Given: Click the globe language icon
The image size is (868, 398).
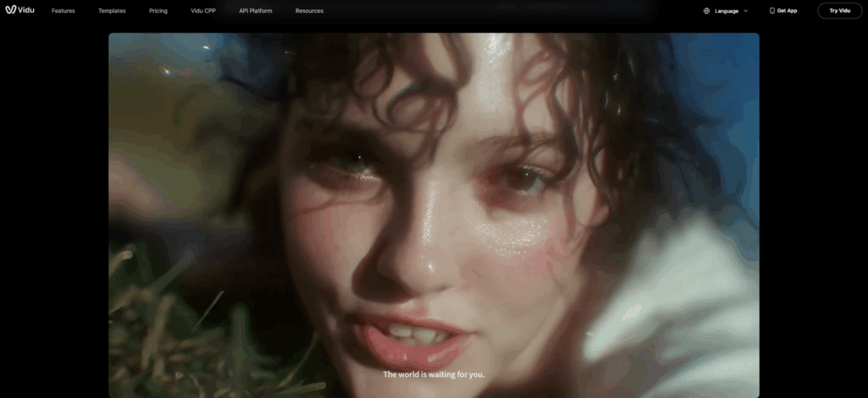Looking at the screenshot, I should (x=706, y=10).
